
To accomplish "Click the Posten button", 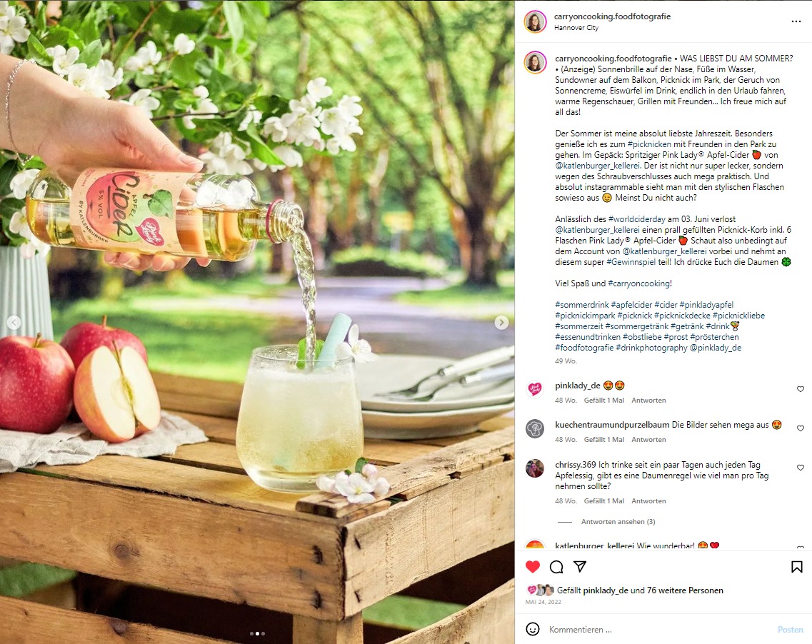I will coord(791,630).
